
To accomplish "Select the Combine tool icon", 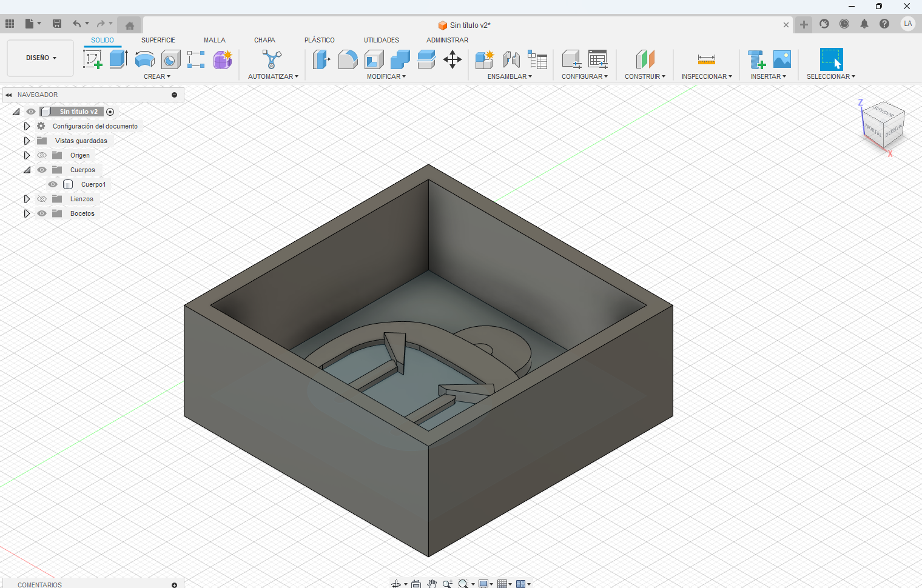I will pyautogui.click(x=400, y=59).
